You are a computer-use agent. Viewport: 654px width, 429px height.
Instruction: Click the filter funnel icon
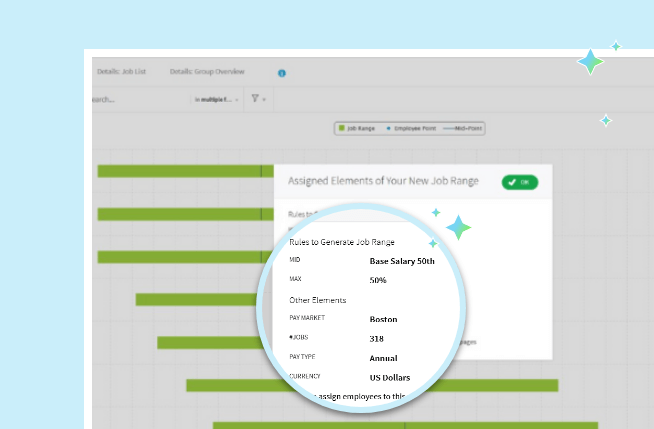pos(256,99)
